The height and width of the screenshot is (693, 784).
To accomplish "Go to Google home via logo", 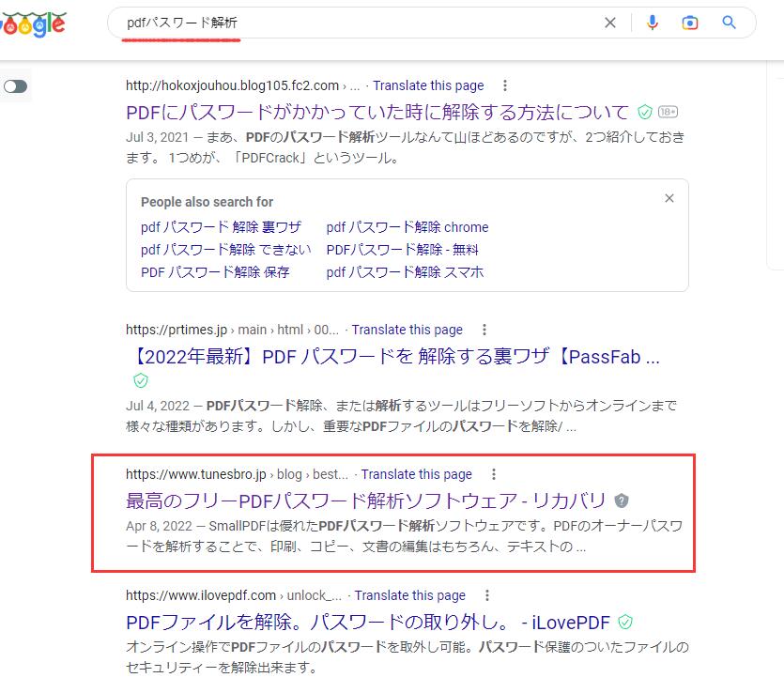I will click(x=33, y=24).
